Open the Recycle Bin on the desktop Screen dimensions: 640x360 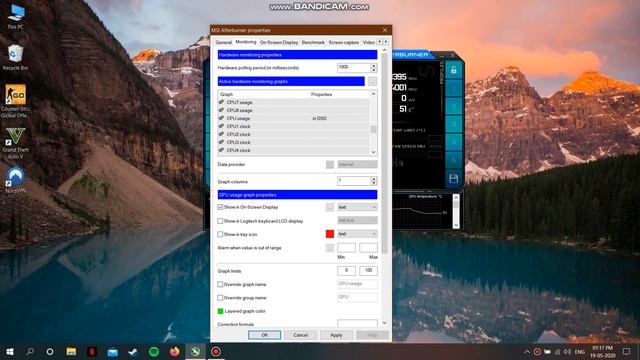click(x=15, y=58)
